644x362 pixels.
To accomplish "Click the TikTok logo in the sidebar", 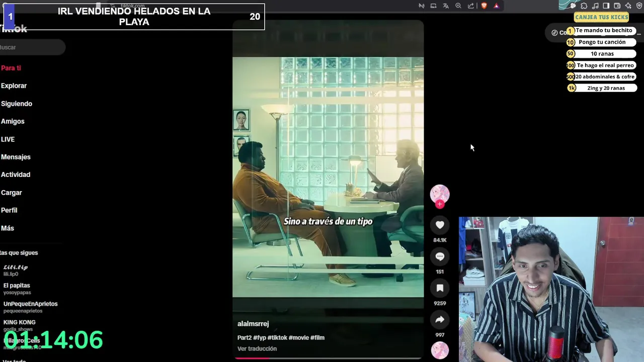I will 14,29.
